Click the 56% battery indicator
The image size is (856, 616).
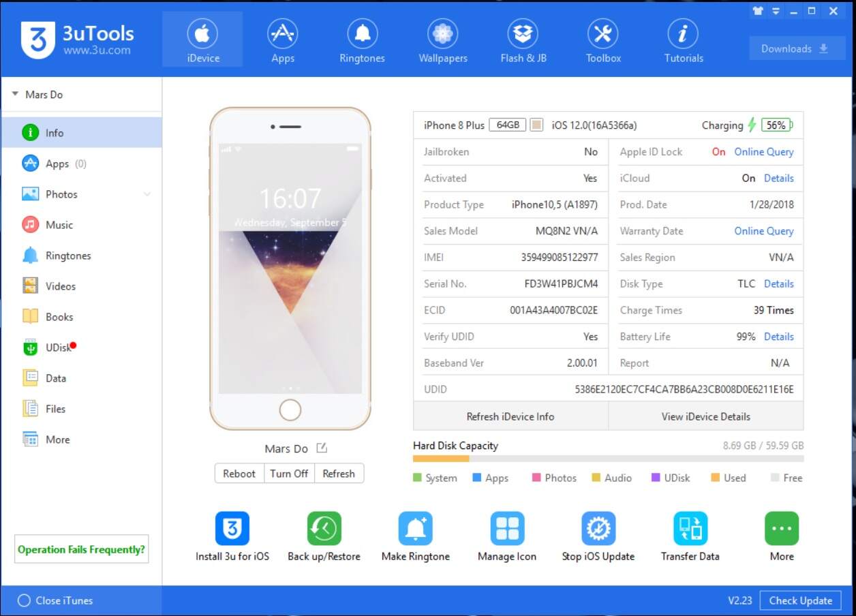(776, 125)
